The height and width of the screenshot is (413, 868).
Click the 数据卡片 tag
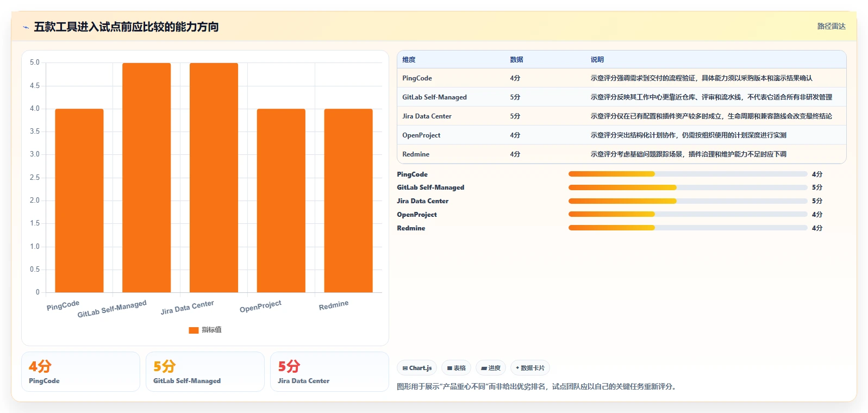click(x=530, y=368)
